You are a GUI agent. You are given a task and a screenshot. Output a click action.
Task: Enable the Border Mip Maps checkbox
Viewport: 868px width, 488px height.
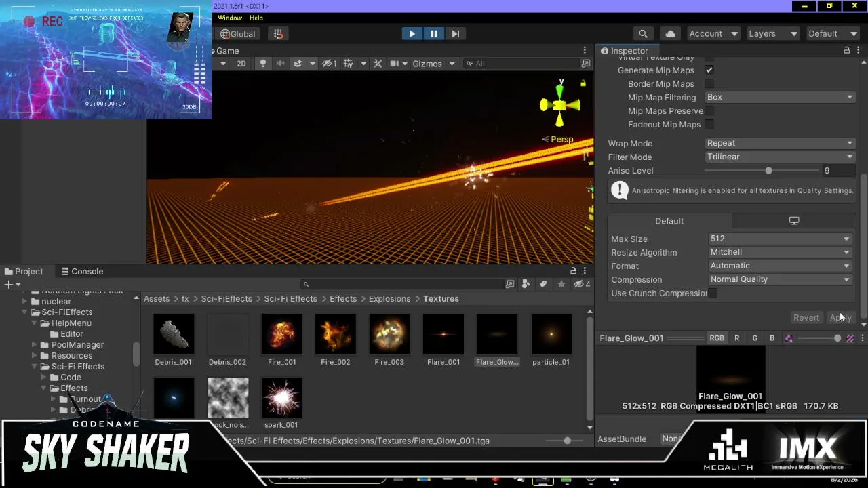pos(709,84)
